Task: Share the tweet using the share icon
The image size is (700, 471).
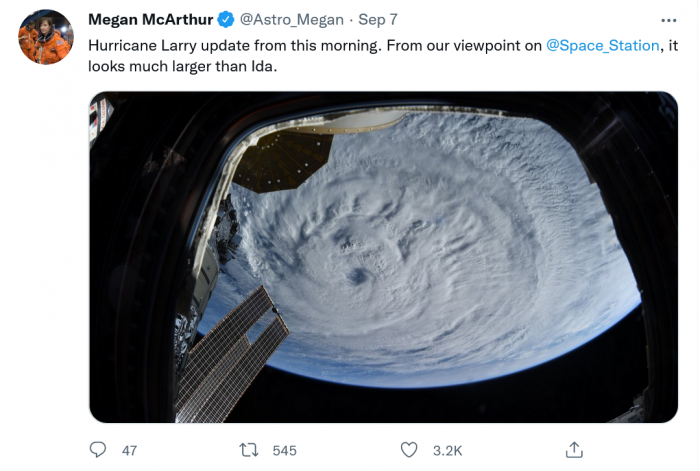Action: pyautogui.click(x=574, y=450)
